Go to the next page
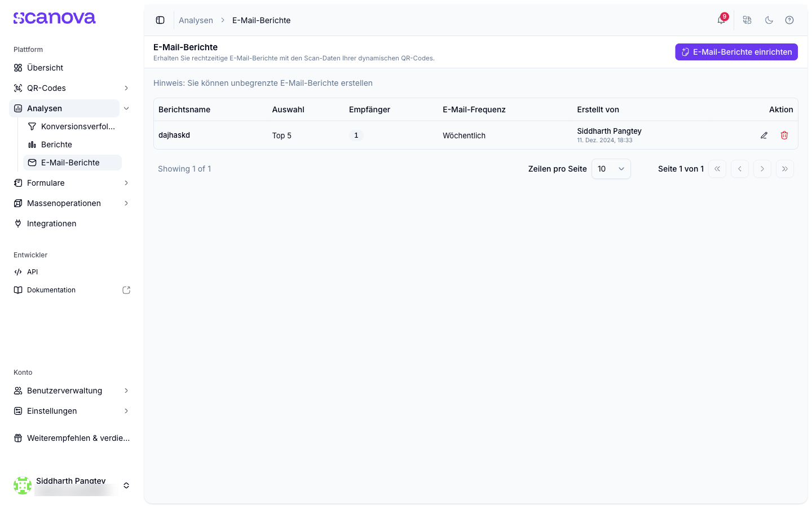The image size is (812, 508). (x=762, y=169)
